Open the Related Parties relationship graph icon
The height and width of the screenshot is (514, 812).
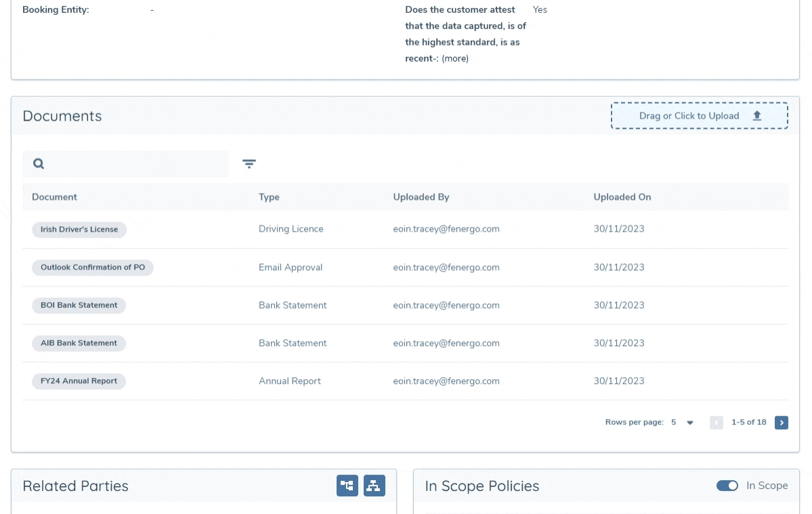[x=347, y=486]
